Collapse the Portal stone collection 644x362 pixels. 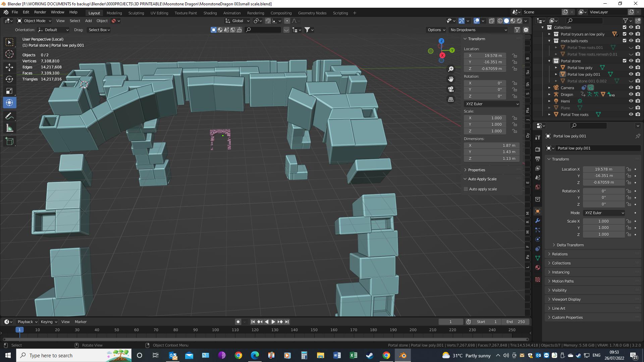pyautogui.click(x=549, y=61)
